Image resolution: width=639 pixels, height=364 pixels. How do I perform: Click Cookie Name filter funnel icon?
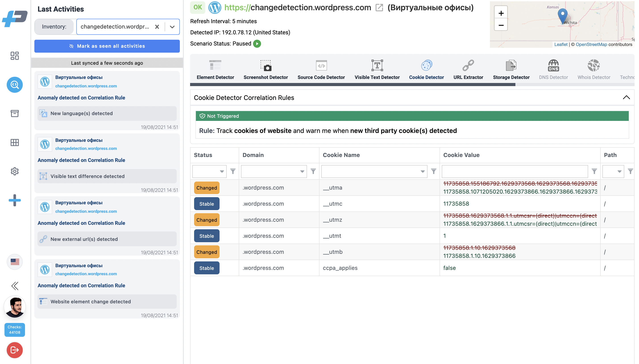click(434, 171)
